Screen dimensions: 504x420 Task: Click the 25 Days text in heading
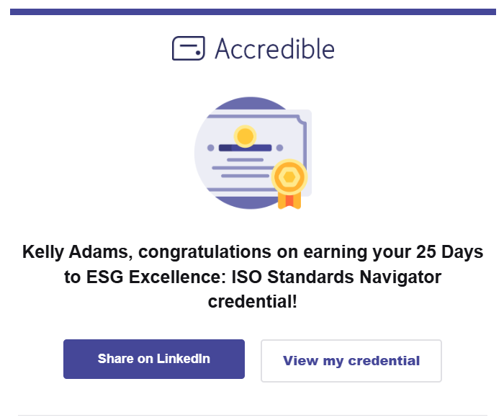click(x=450, y=252)
